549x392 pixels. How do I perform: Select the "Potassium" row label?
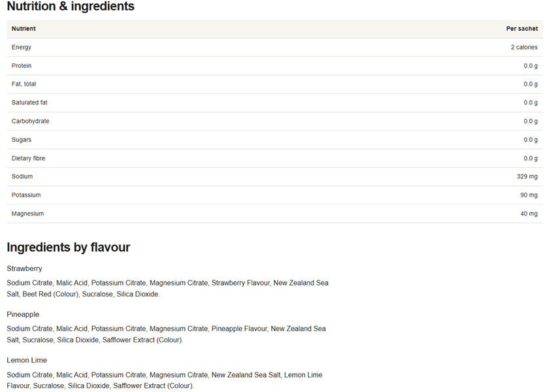pyautogui.click(x=26, y=195)
